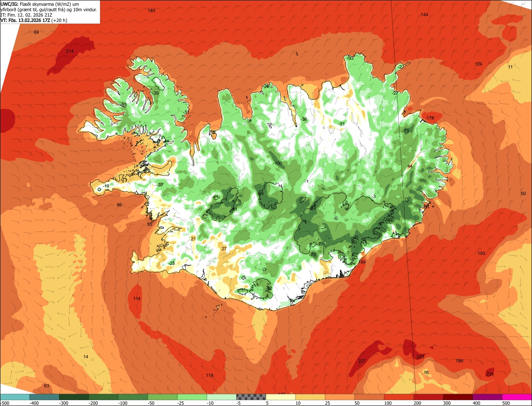Click the map value 231 in the bottom right corner
Viewport: 532px width, 406px height.
click(490, 374)
